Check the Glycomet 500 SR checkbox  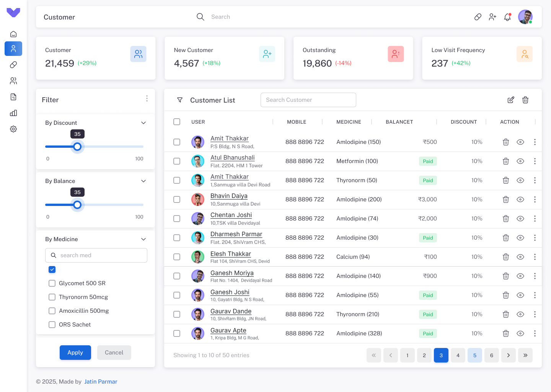[52, 283]
